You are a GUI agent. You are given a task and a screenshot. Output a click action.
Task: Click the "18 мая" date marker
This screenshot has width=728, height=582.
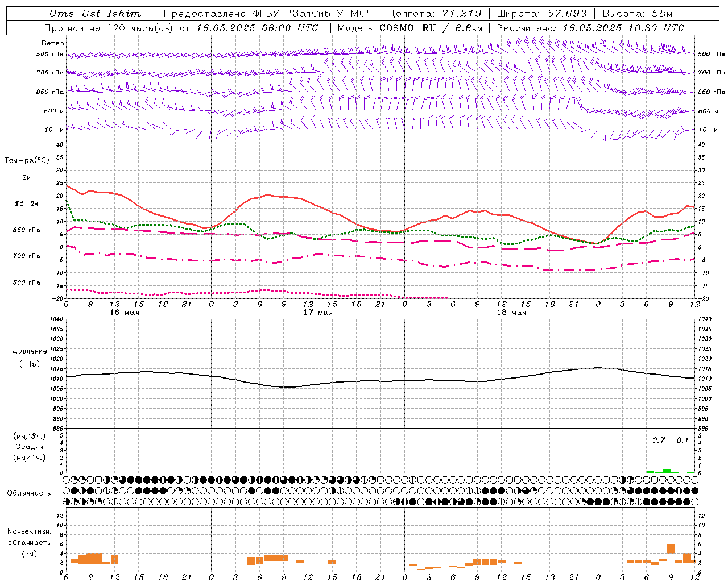511,313
